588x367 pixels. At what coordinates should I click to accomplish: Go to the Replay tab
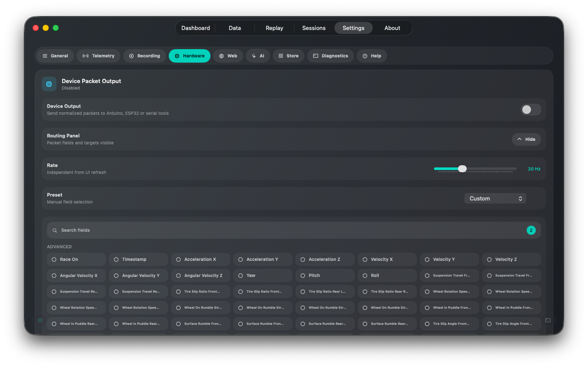274,28
